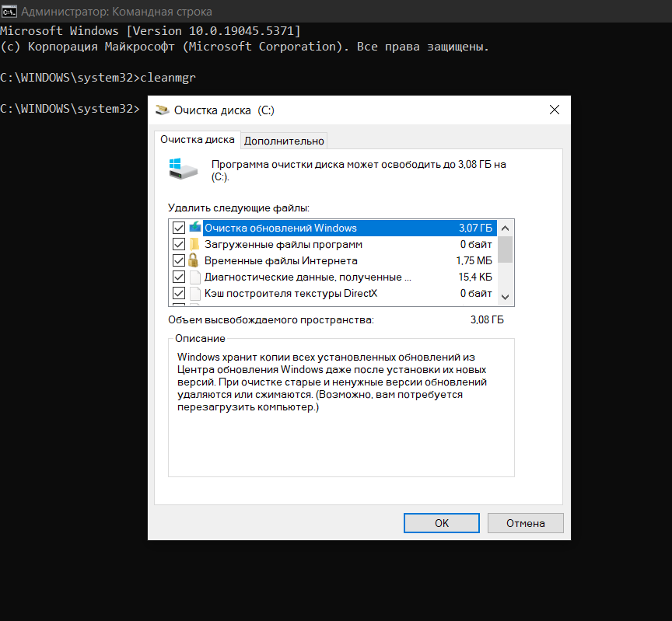Select the Очистка диска tab
Image resolution: width=672 pixels, height=621 pixels.
point(197,140)
